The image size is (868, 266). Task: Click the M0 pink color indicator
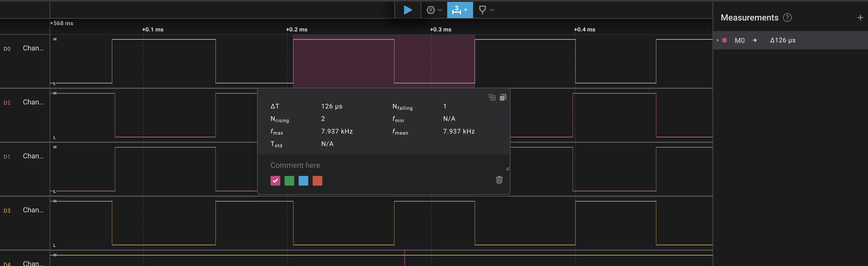click(725, 40)
